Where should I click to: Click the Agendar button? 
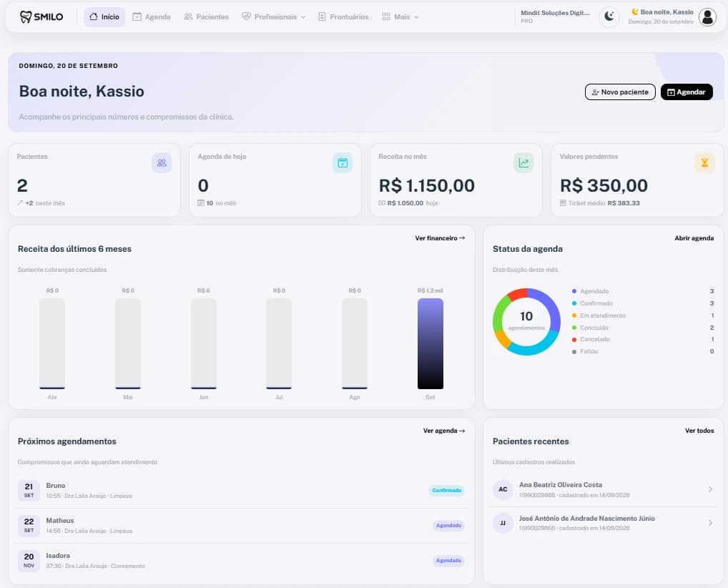click(x=687, y=92)
